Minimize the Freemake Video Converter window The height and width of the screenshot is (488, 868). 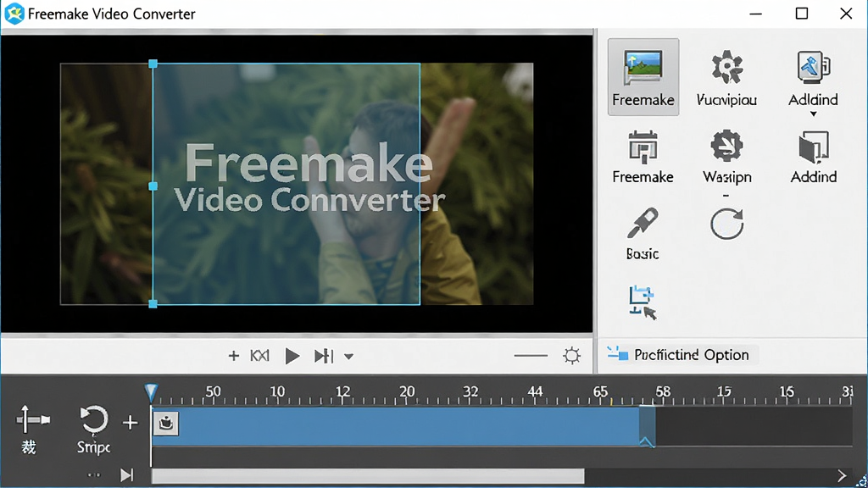755,14
